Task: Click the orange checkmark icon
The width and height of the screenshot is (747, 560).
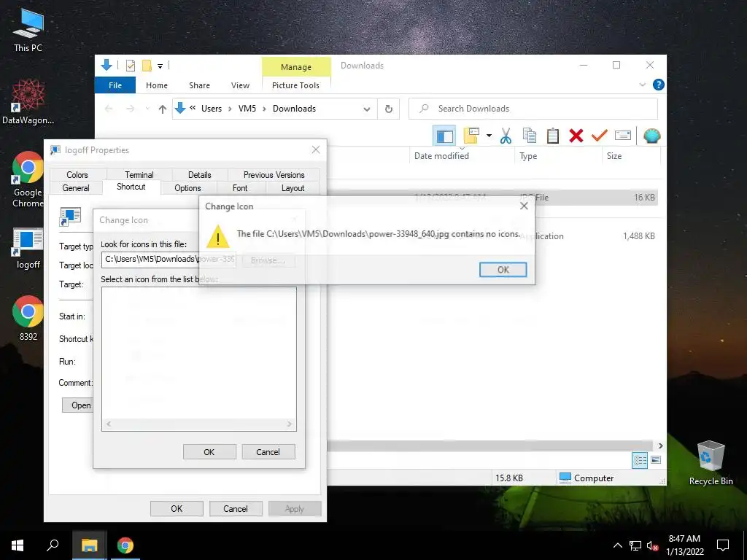Action: [600, 136]
